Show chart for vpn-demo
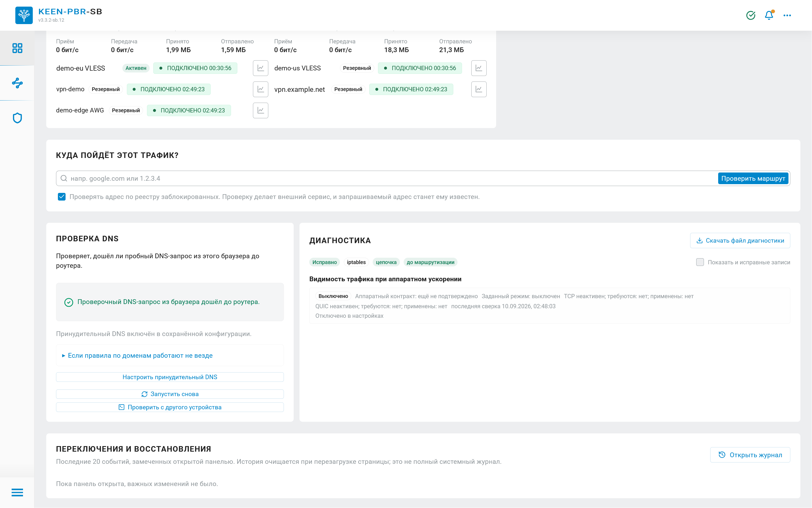Screen dimensions: 812x508 pyautogui.click(x=261, y=89)
